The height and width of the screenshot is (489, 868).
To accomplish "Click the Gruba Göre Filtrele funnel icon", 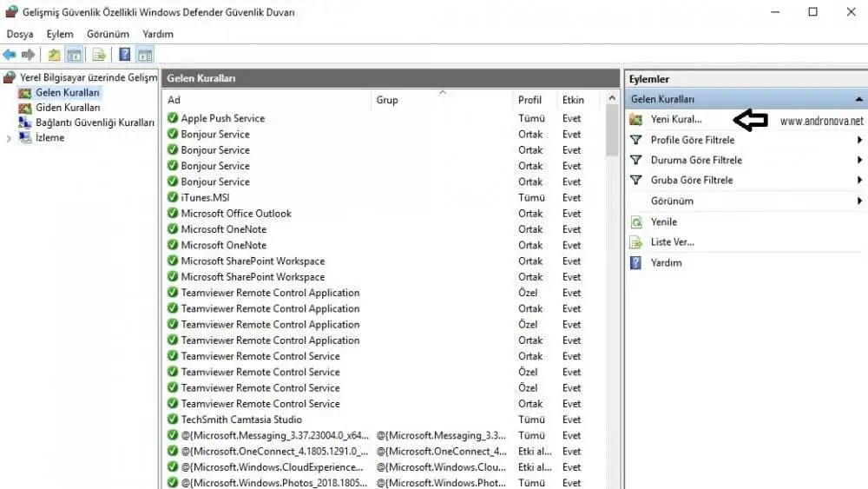I will coord(636,180).
